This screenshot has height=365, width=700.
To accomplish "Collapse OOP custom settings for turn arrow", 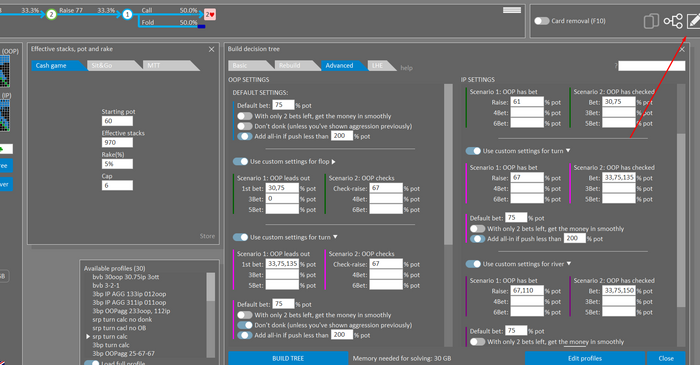I will point(335,237).
